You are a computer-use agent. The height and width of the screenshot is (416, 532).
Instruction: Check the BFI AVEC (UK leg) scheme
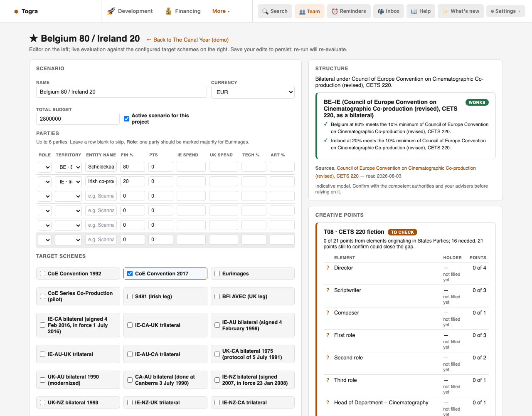[217, 296]
